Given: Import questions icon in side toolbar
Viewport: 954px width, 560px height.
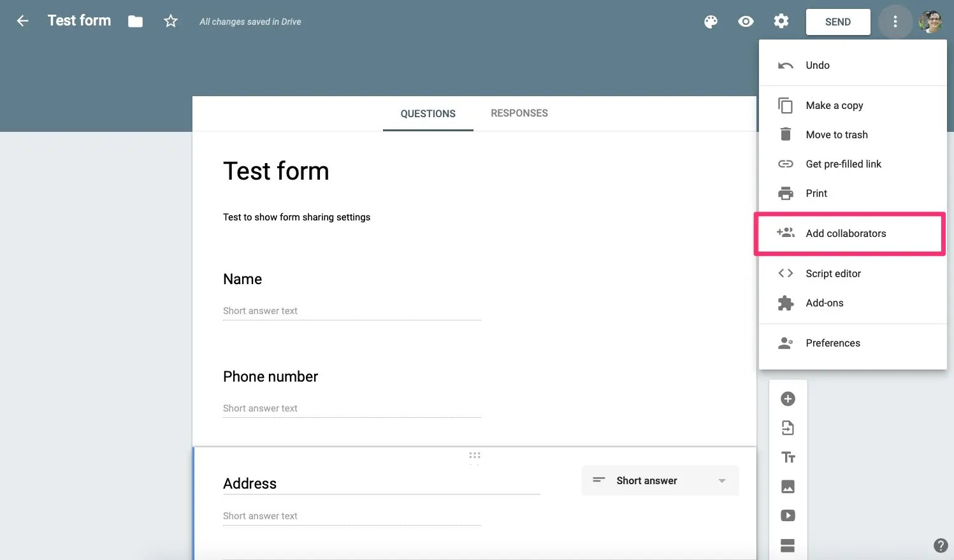Looking at the screenshot, I should [x=788, y=428].
